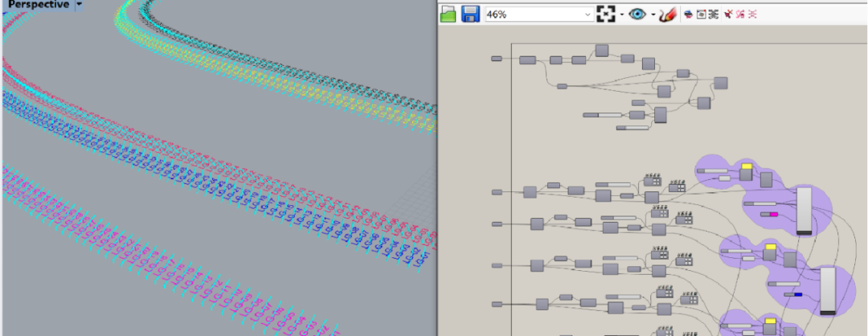Viewport: 868px width, 336px height.
Task: Click the selected-only preview icon
Action: click(701, 14)
